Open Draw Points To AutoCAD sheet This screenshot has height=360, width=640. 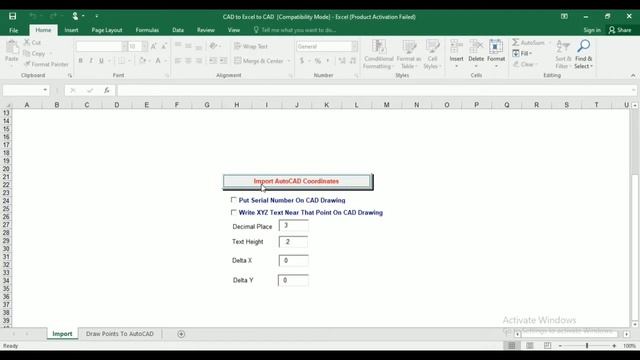coord(120,334)
